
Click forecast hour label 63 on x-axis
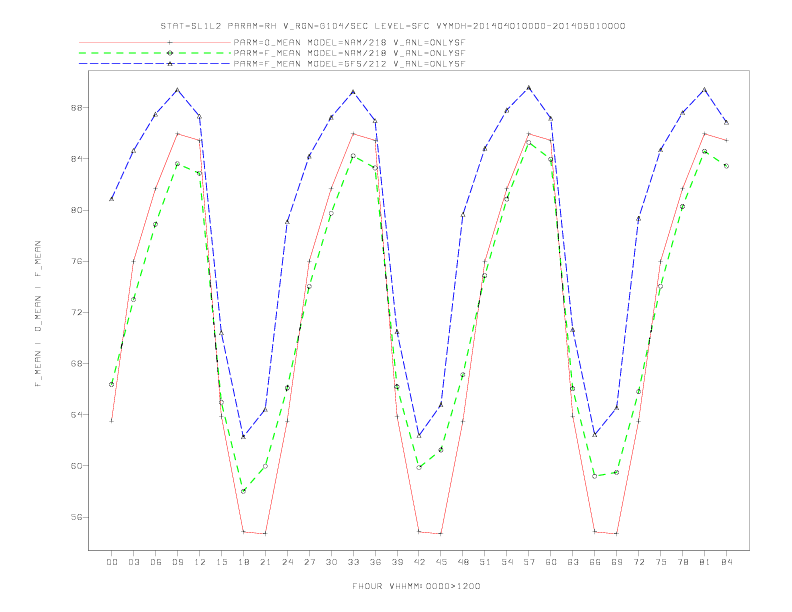573,562
